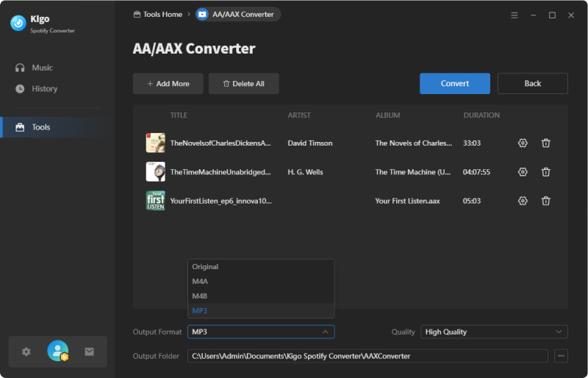
Task: Click artist David Timson
Action: (309, 143)
